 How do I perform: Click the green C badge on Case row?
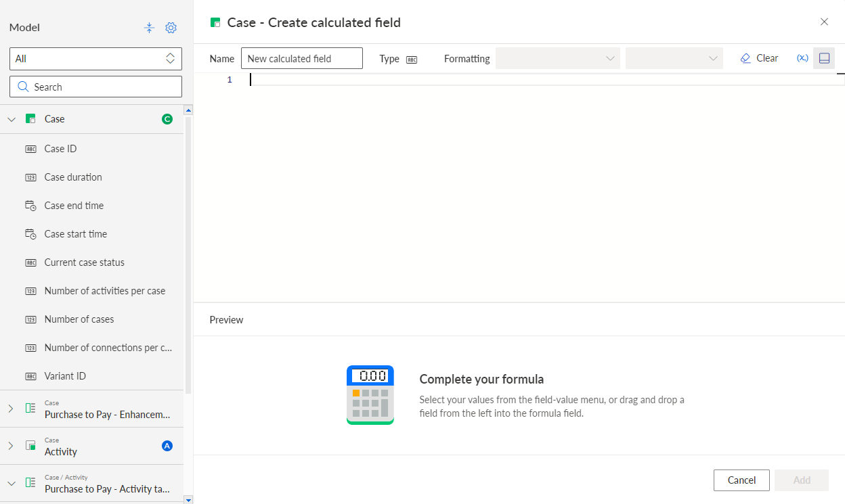click(167, 119)
